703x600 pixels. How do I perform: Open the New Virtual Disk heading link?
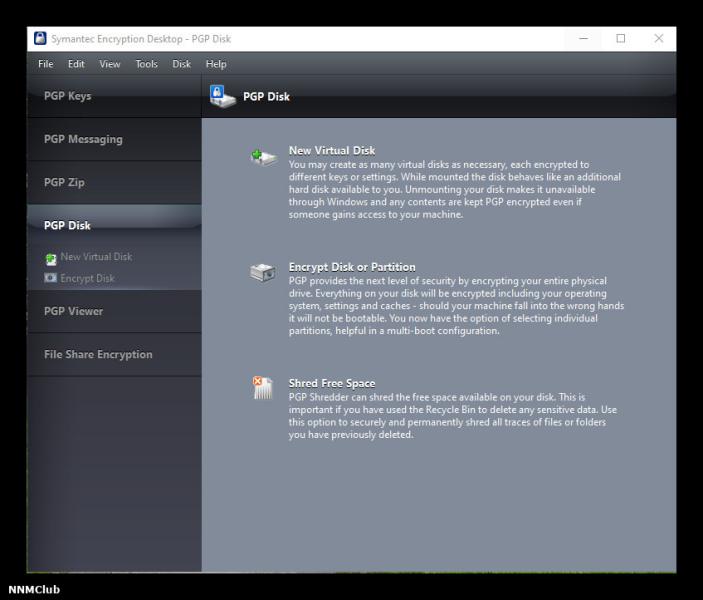click(332, 151)
